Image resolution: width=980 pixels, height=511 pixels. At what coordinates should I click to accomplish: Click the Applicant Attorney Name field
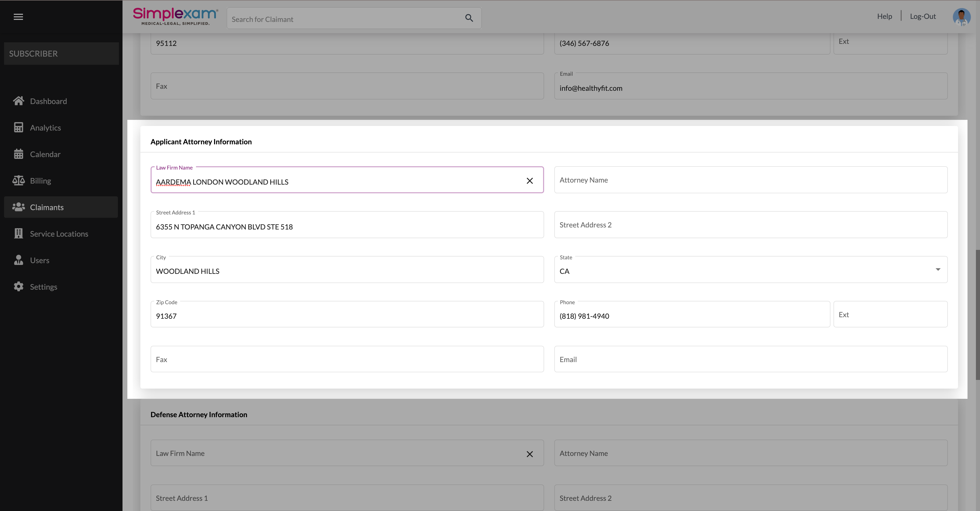tap(750, 180)
